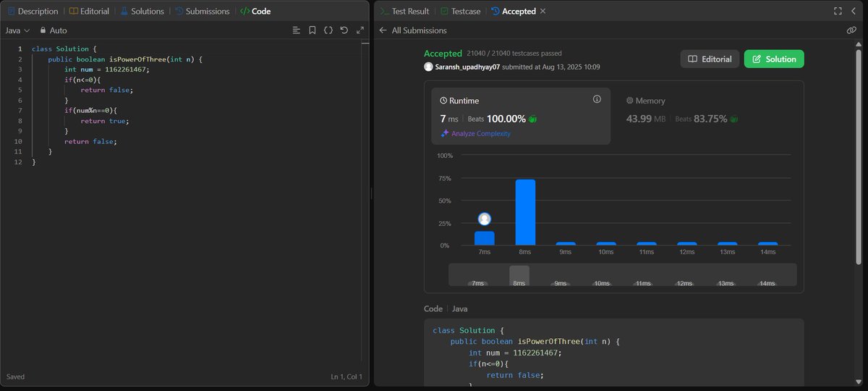Maximize the result panel with fullscreen icon
The height and width of the screenshot is (391, 868).
(x=838, y=12)
